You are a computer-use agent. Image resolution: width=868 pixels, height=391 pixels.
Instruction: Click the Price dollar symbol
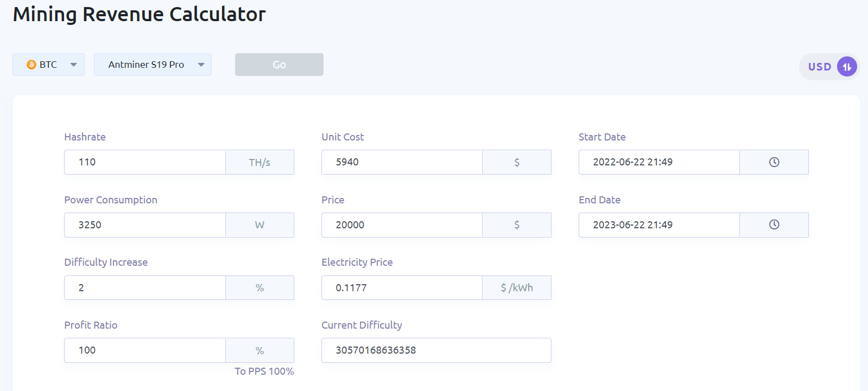pos(517,225)
